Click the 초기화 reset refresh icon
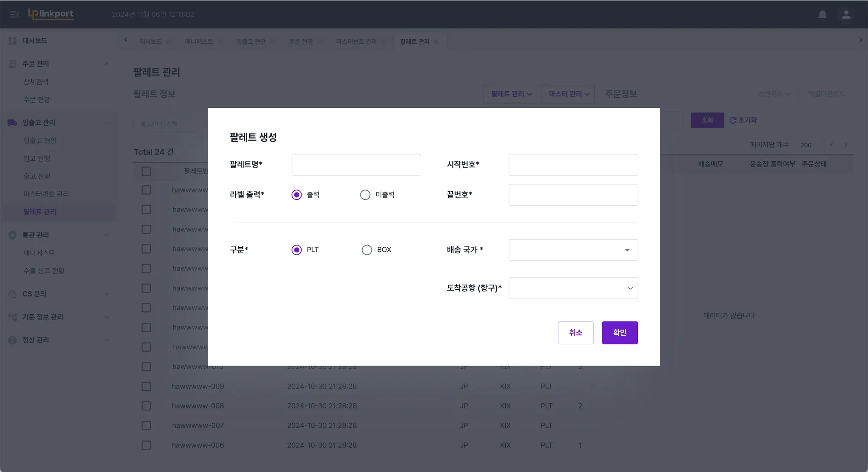 [x=732, y=120]
